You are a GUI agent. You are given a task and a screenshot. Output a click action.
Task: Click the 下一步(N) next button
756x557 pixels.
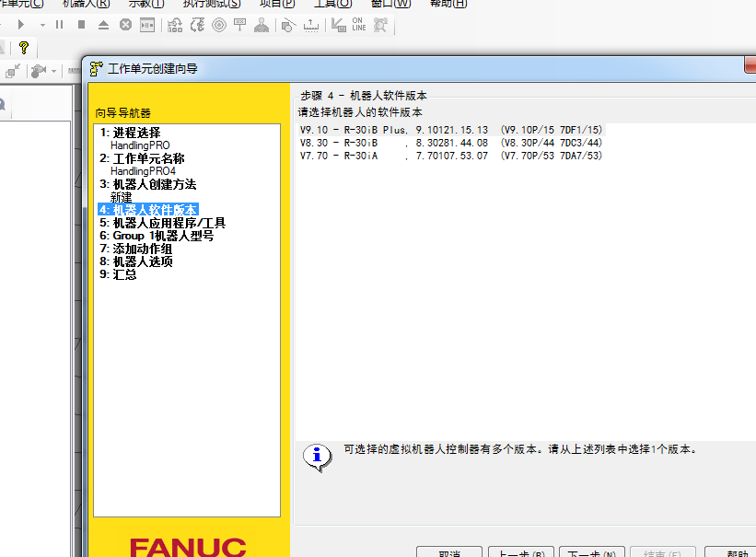click(x=592, y=552)
